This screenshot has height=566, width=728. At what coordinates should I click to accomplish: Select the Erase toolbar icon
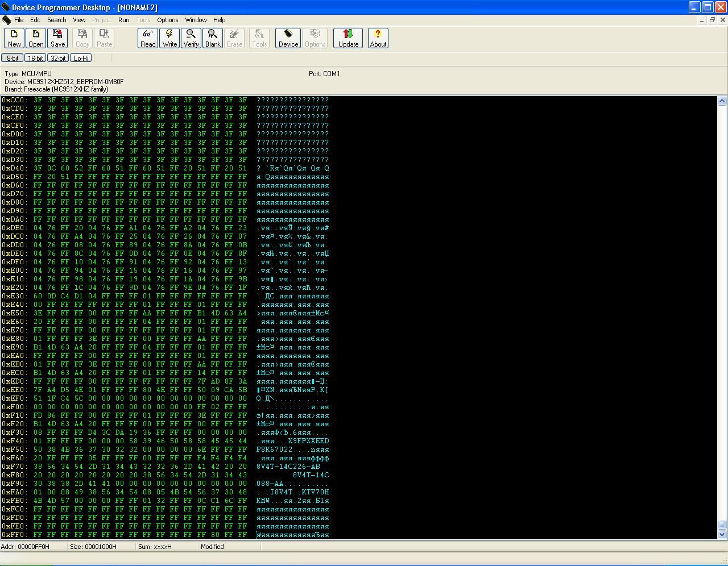234,38
